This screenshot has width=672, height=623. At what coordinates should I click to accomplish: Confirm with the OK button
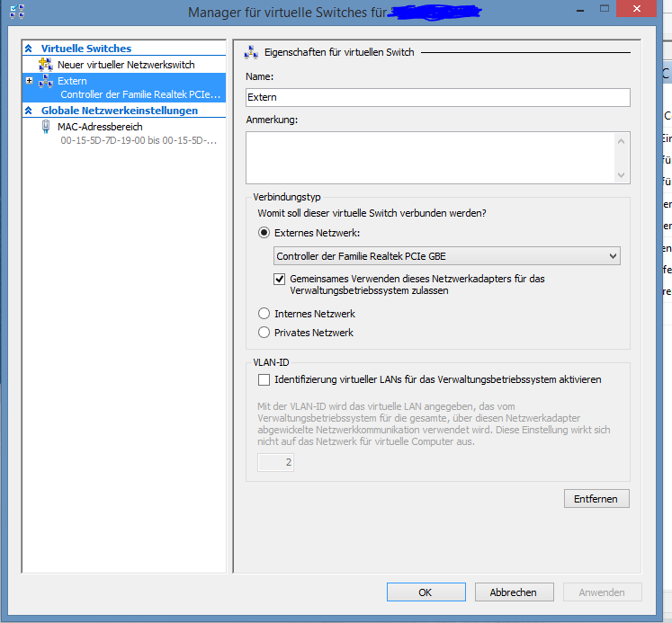point(426,592)
